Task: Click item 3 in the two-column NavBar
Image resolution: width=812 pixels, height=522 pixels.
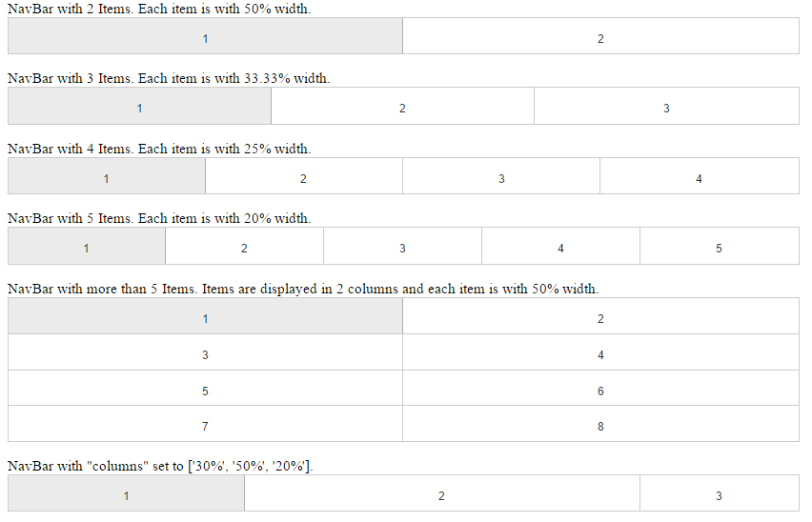Action: (x=205, y=353)
